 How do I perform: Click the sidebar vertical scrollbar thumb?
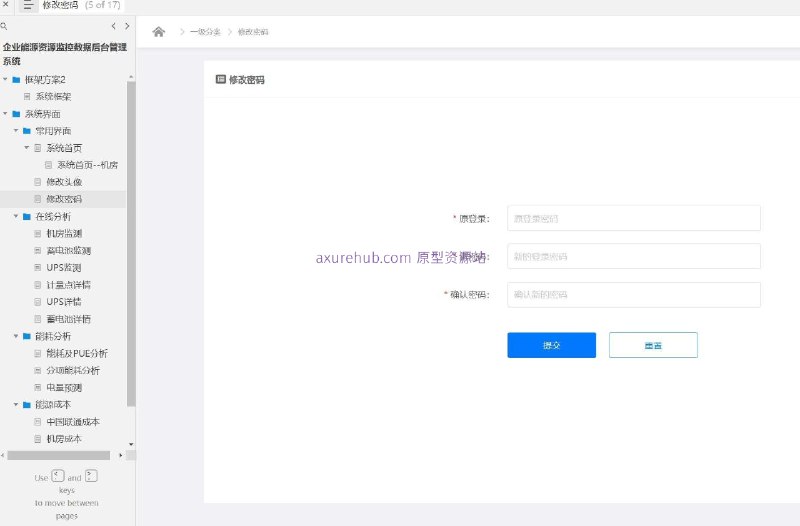[131, 244]
